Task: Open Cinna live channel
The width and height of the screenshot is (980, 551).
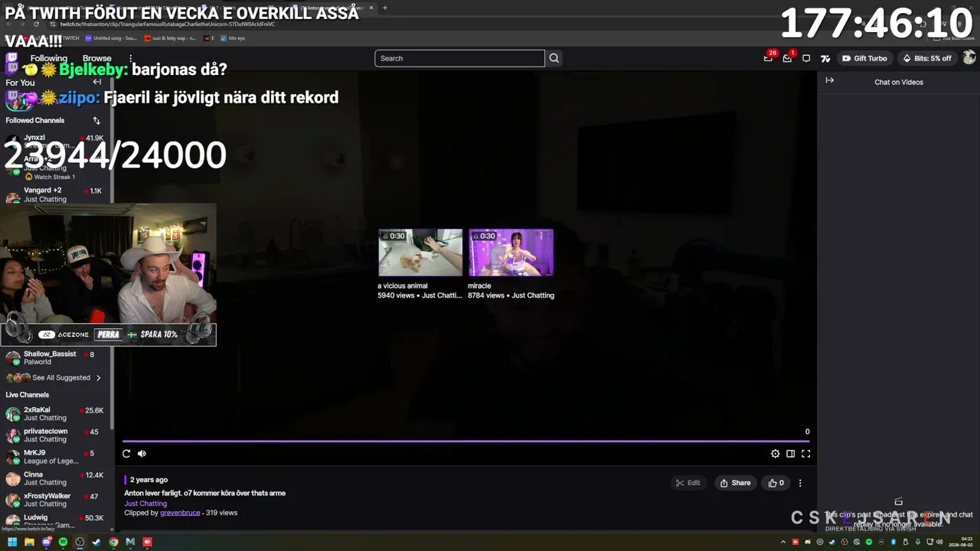Action: pos(56,478)
